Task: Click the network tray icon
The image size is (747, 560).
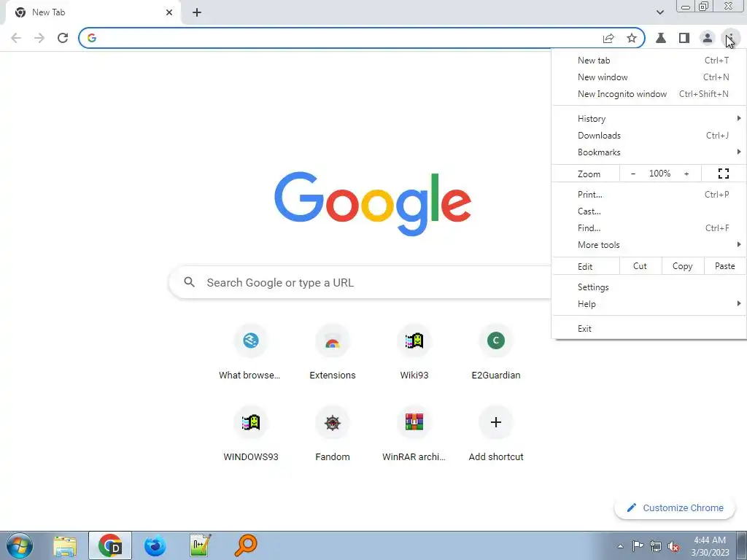Action: coord(656,546)
